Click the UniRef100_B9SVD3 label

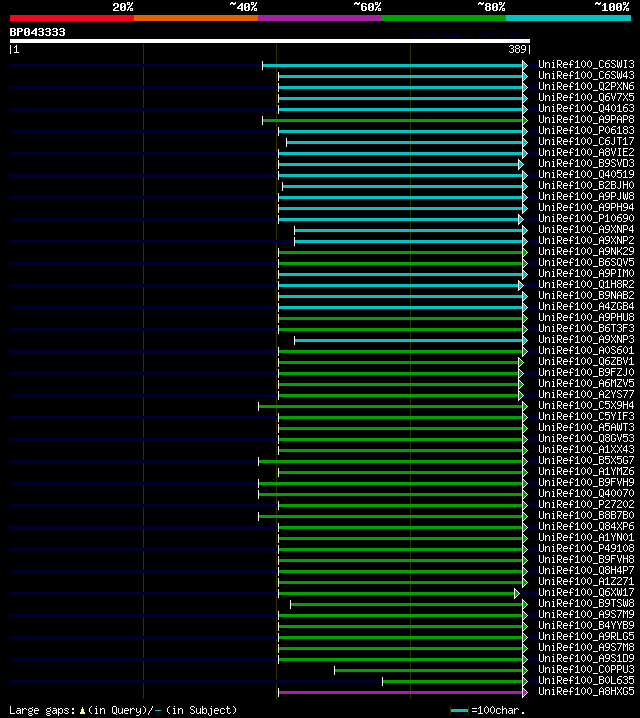(586, 163)
